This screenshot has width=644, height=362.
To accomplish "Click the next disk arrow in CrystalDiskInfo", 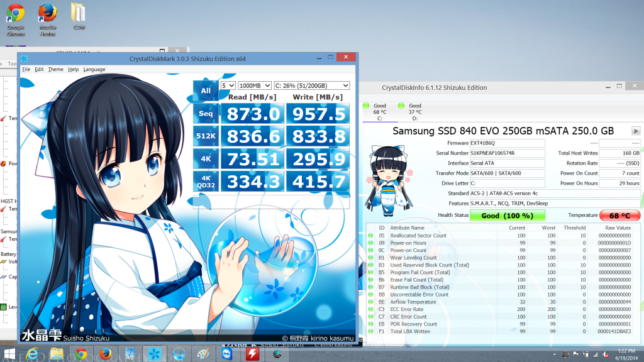I will [636, 131].
